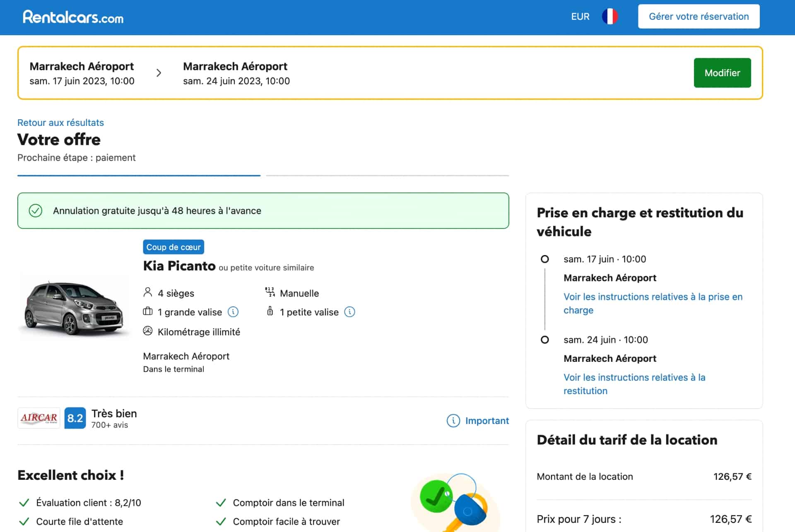This screenshot has height=532, width=795.
Task: Go back via Retour aux résultats
Action: pos(60,123)
